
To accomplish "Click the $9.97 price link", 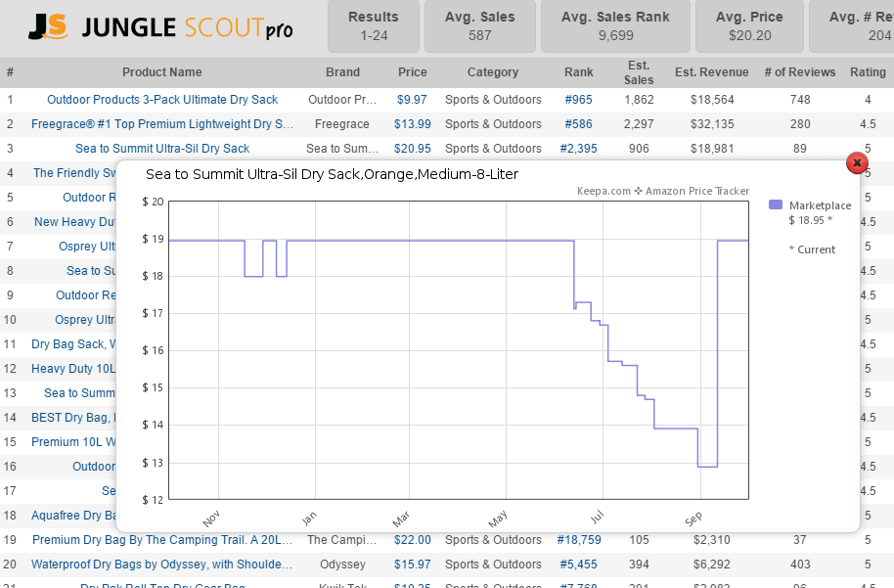I will (412, 100).
